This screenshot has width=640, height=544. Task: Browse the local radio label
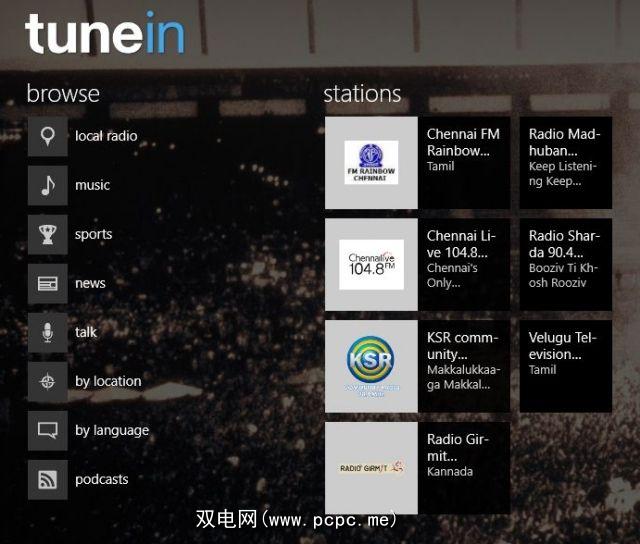pos(106,136)
